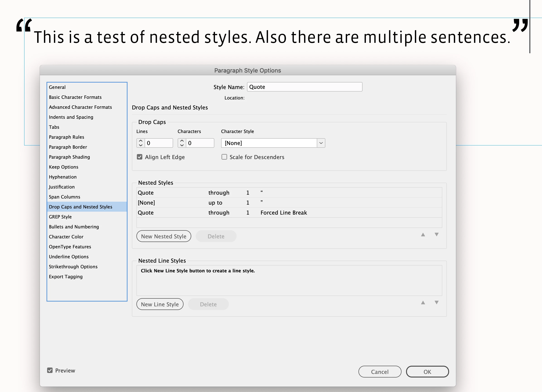Click OK to confirm style
The height and width of the screenshot is (392, 542).
(427, 372)
